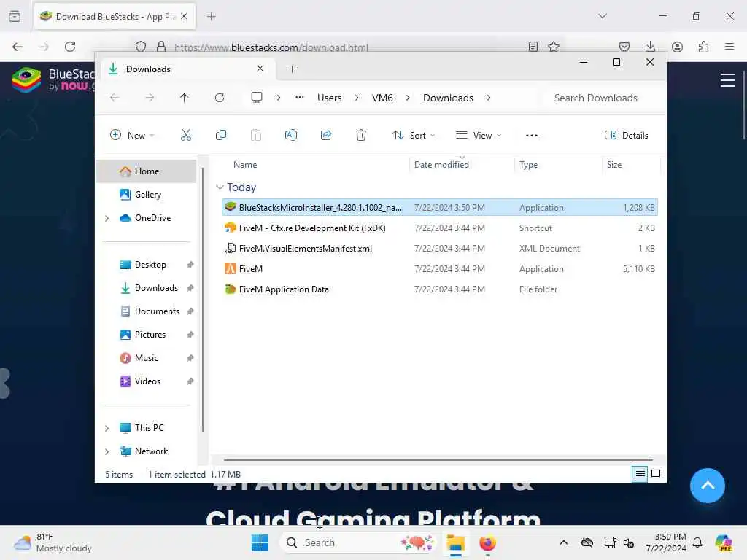Expand This PC tree node
Viewport: 747px width, 560px height.
coord(107,428)
